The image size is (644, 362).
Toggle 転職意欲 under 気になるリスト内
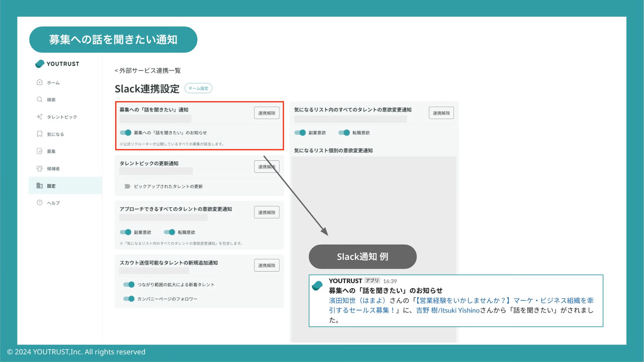coord(344,133)
